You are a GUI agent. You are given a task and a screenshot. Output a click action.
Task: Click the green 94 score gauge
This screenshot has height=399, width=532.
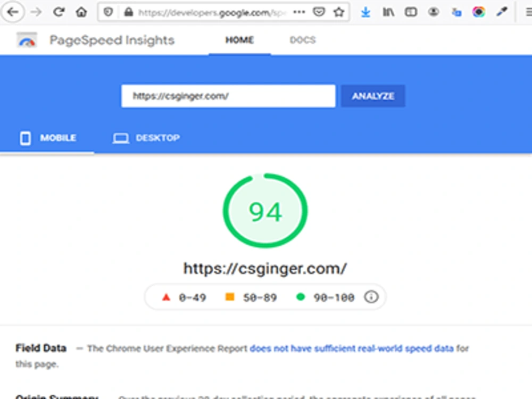click(265, 211)
